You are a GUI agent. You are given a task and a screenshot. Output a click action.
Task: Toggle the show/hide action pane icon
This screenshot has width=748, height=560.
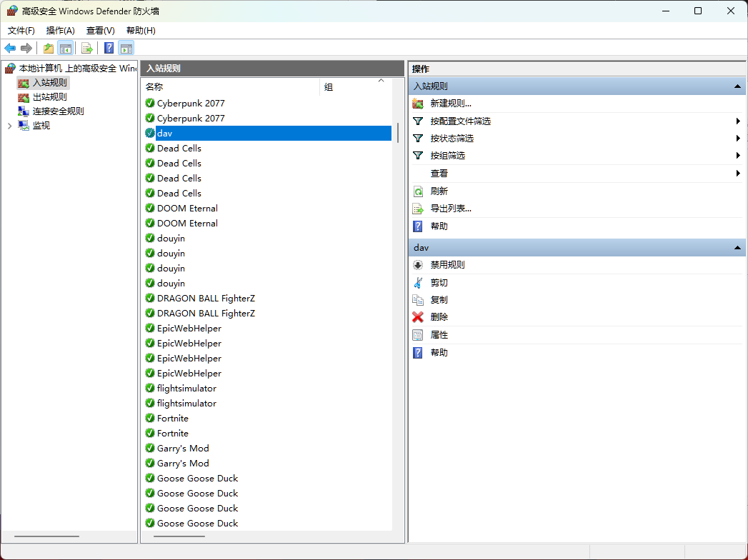[x=126, y=48]
